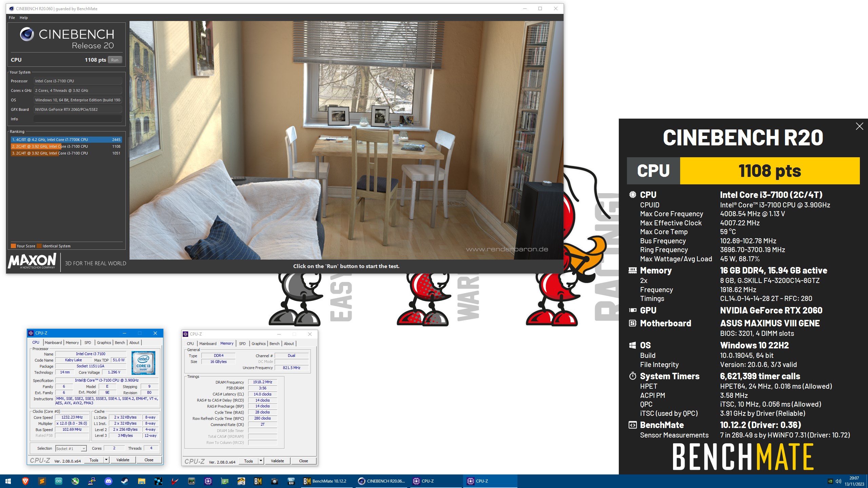Click the Cinebench title bar app icon
The width and height of the screenshot is (868, 488).
tap(11, 8)
